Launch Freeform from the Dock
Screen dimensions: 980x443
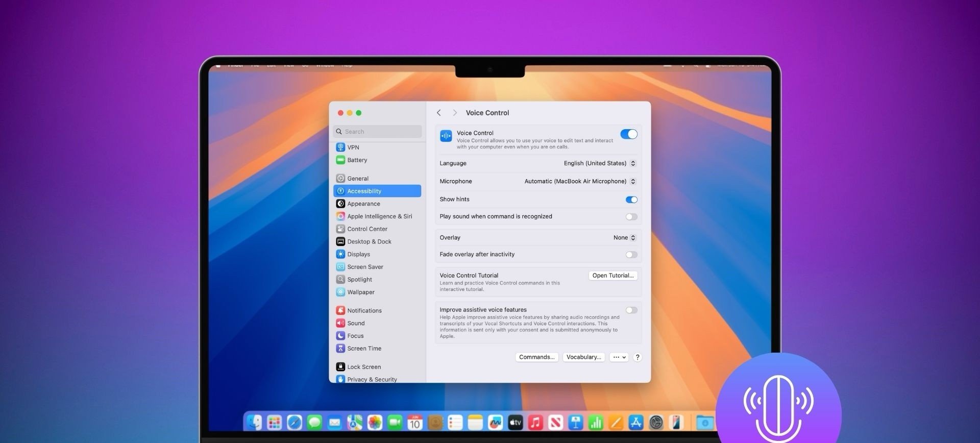pos(495,422)
